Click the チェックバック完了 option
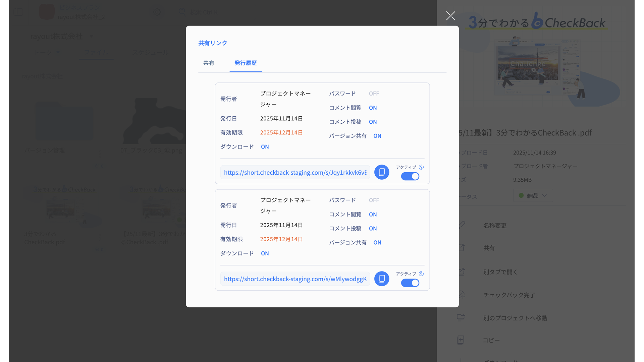 point(509,295)
